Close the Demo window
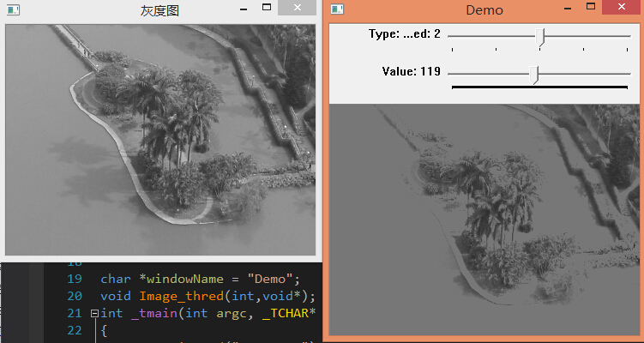The image size is (644, 343). click(x=622, y=7)
